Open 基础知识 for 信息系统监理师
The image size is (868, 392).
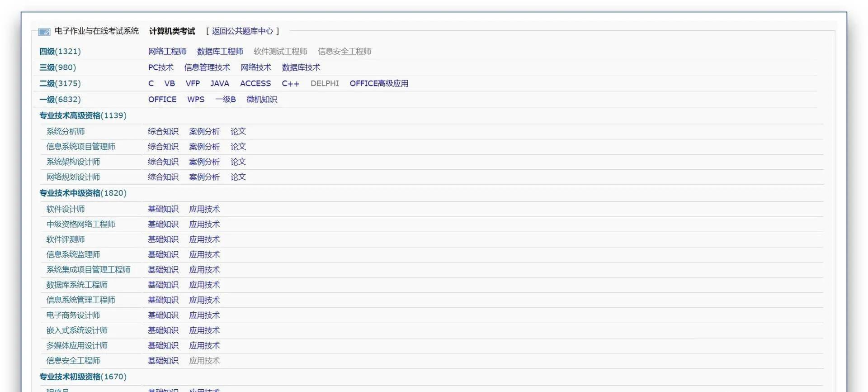coord(163,254)
